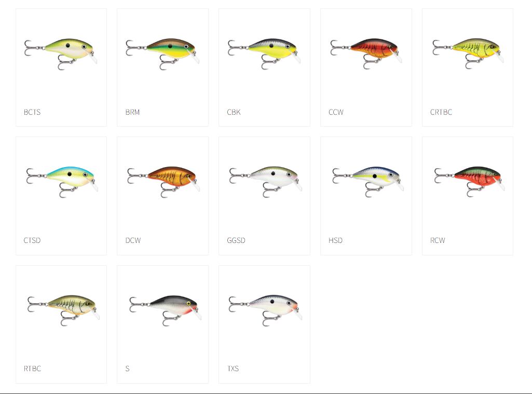Click the CRTBC color code label
Viewport: 532px width, 394px height.
pyautogui.click(x=441, y=112)
